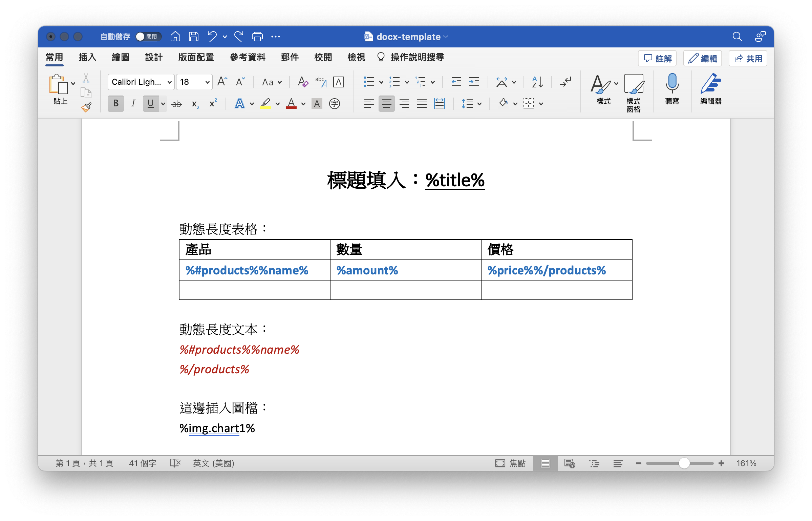Click the Clear Formatting eraser icon
Image resolution: width=812 pixels, height=521 pixels.
tap(303, 82)
